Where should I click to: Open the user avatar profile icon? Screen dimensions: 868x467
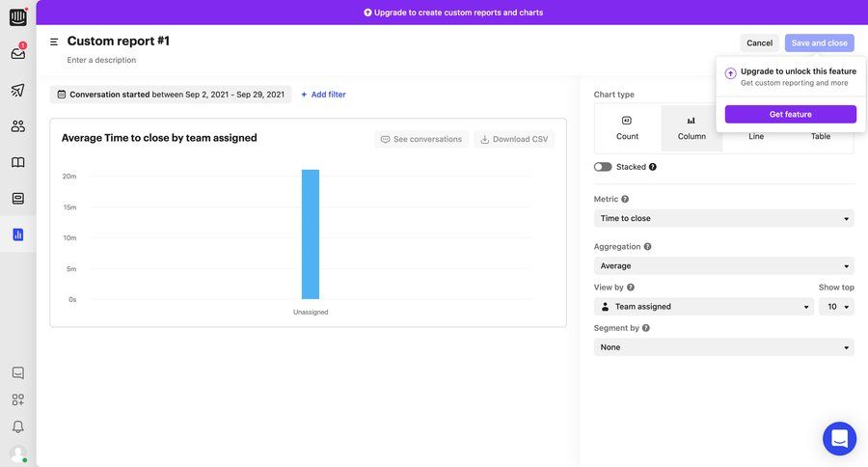pos(17,453)
